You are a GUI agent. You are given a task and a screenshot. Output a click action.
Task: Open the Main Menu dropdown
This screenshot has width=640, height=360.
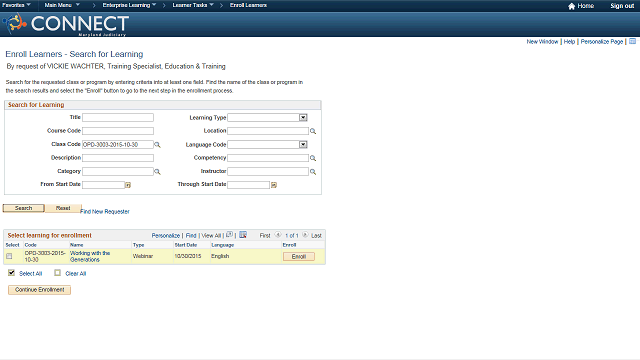pyautogui.click(x=62, y=5)
